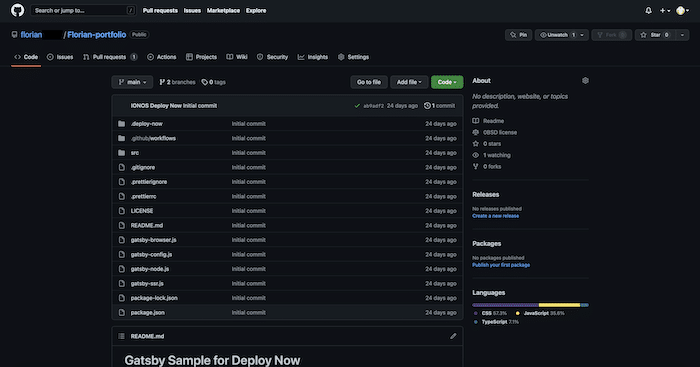Open README.md in the file list

pyautogui.click(x=147, y=225)
